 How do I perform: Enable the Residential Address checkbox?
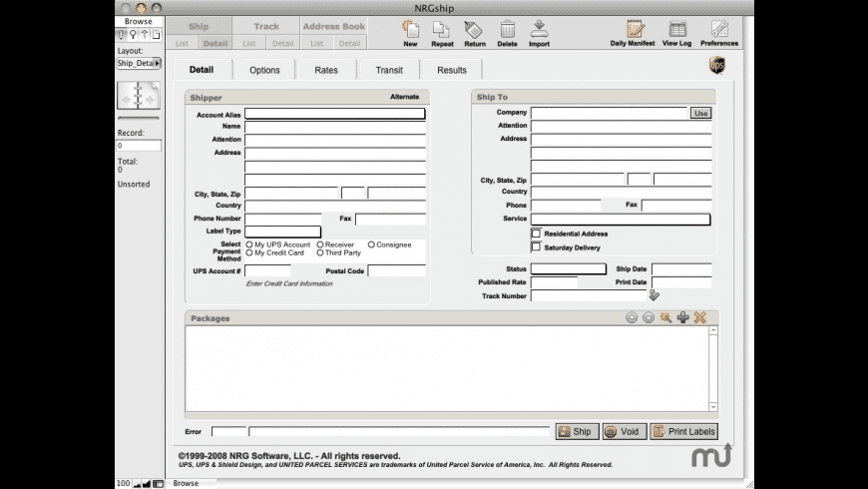tap(536, 234)
